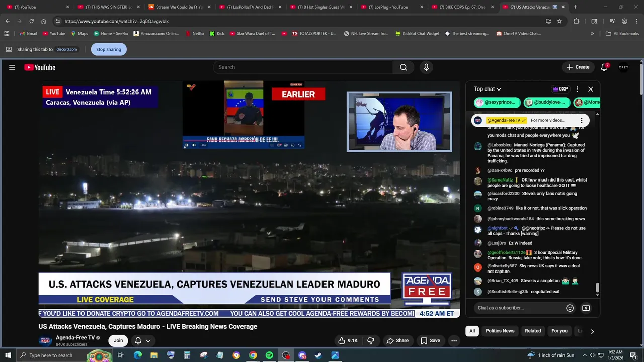Image resolution: width=644 pixels, height=362 pixels.
Task: Select the All filter chip
Action: (x=472, y=331)
